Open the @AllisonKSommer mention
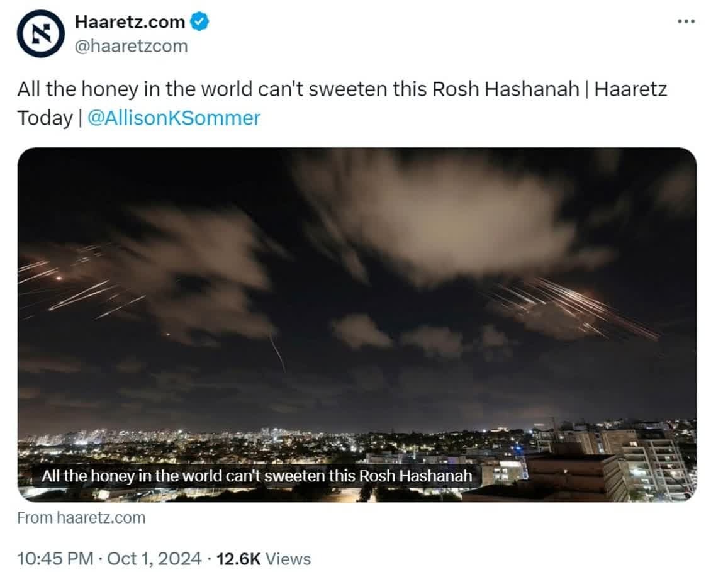Screen dimensions: 728x572 tap(174, 118)
